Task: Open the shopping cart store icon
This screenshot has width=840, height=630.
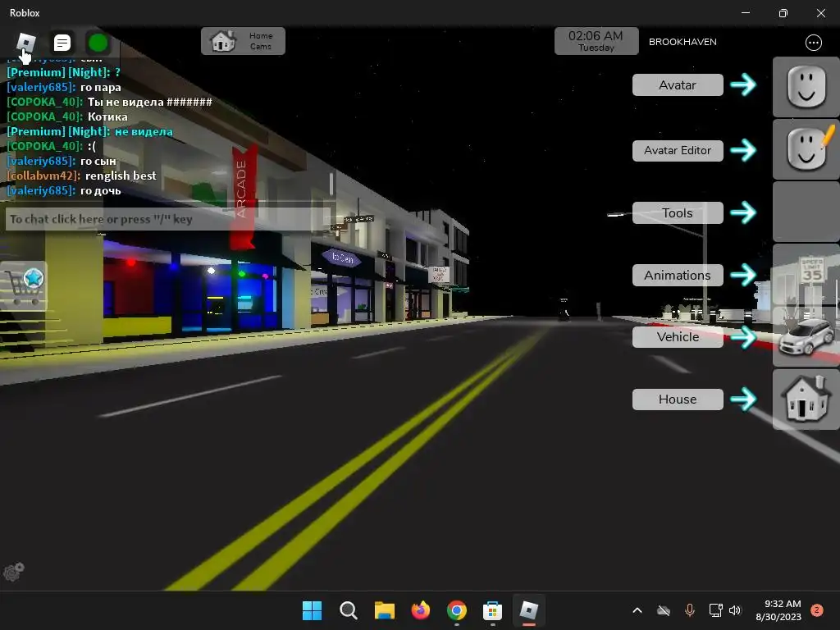Action: coord(24,286)
